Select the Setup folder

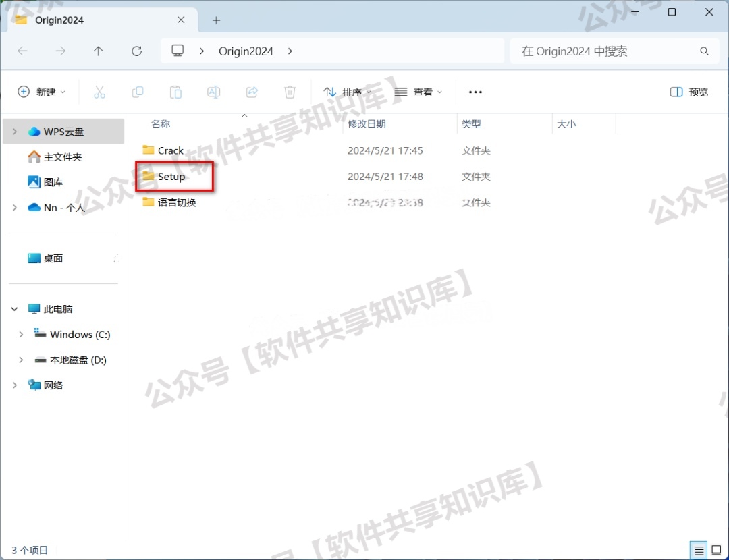tap(171, 177)
